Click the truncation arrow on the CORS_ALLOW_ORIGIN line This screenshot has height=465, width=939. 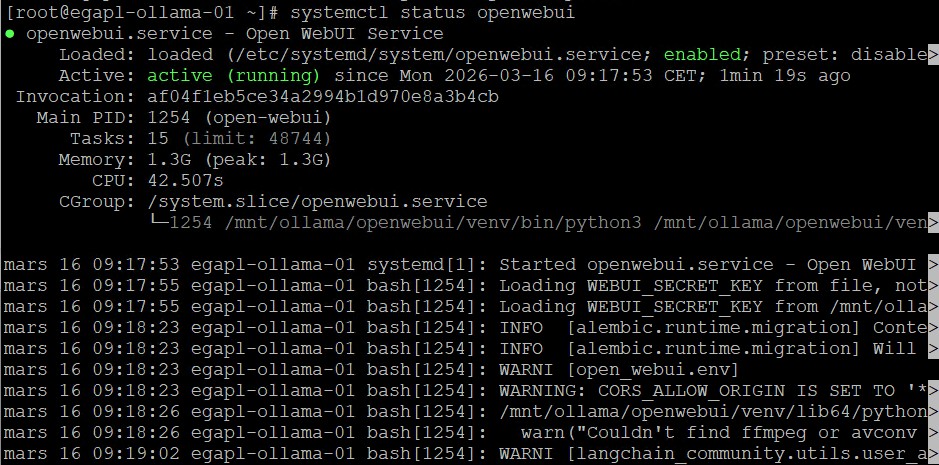(932, 390)
